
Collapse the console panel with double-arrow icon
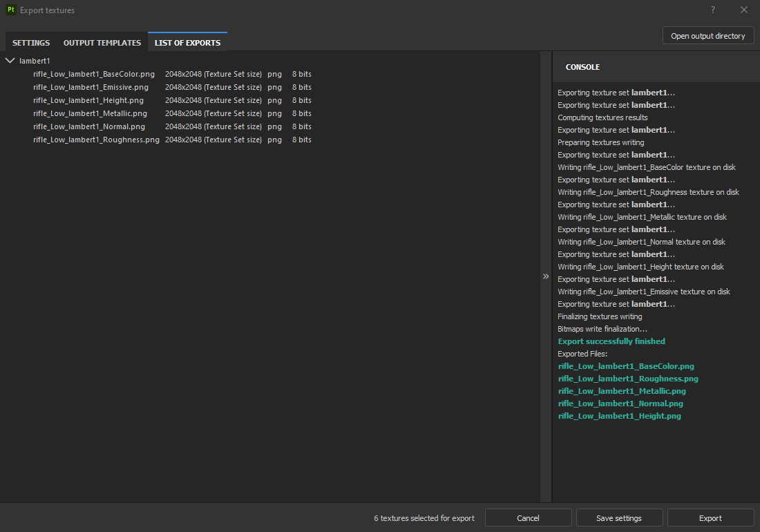point(546,276)
